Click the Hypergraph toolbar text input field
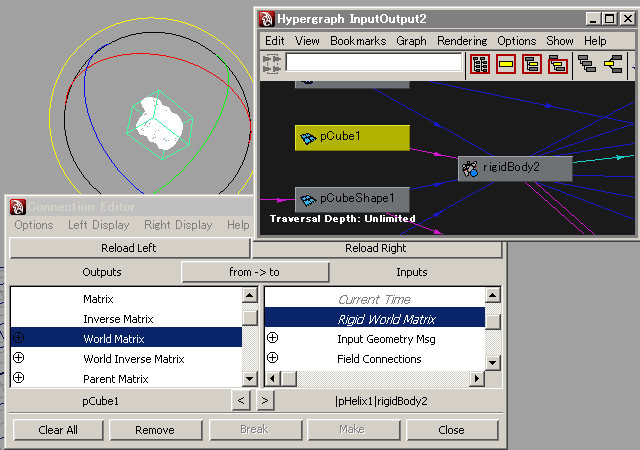Viewport: 640px width, 450px height. click(x=373, y=62)
